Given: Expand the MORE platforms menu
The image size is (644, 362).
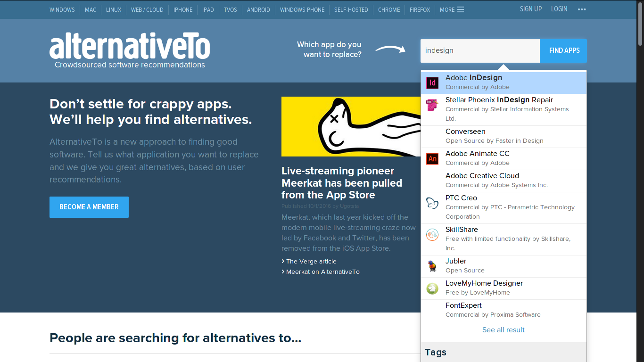Looking at the screenshot, I should (x=452, y=9).
